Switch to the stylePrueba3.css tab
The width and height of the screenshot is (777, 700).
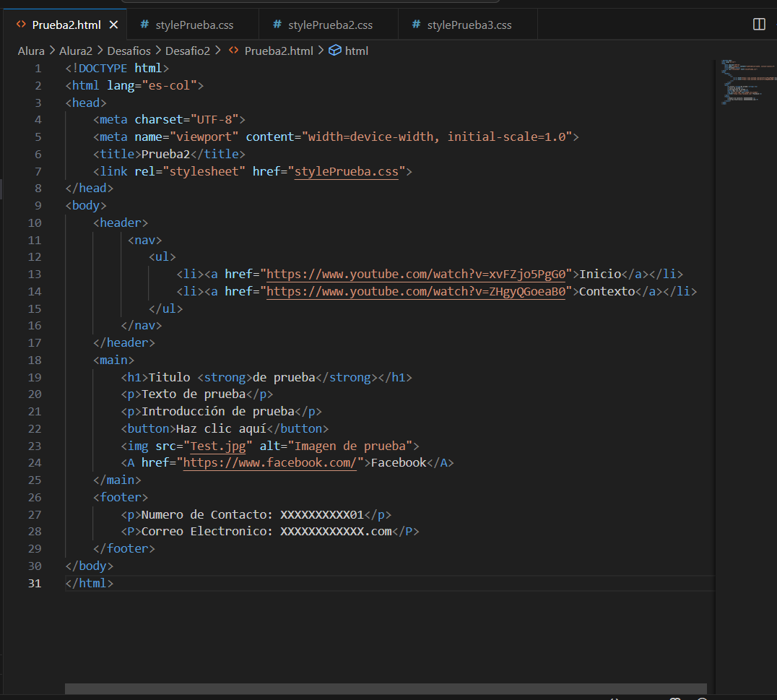point(468,25)
